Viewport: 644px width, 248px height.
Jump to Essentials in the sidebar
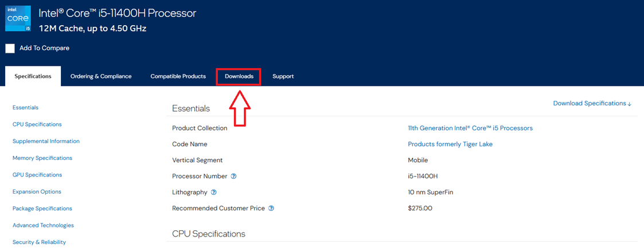pos(25,108)
